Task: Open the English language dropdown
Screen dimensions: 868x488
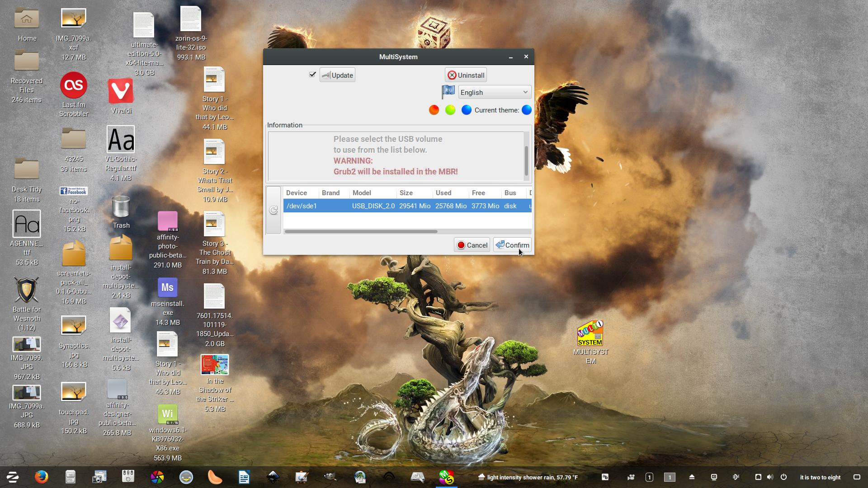Action: [x=494, y=92]
